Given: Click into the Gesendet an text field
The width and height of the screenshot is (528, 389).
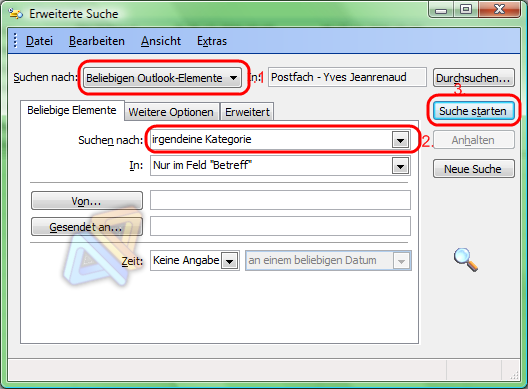Looking at the screenshot, I should coord(280,226).
